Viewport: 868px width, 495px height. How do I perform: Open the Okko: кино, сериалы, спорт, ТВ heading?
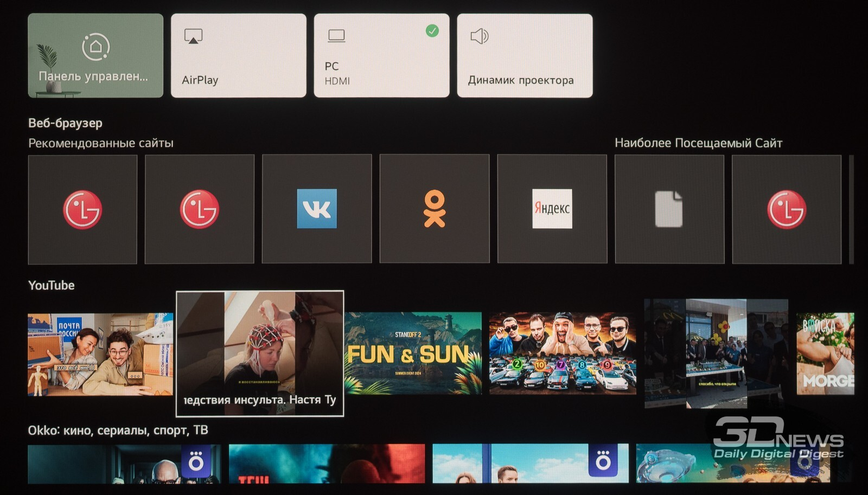pyautogui.click(x=118, y=430)
